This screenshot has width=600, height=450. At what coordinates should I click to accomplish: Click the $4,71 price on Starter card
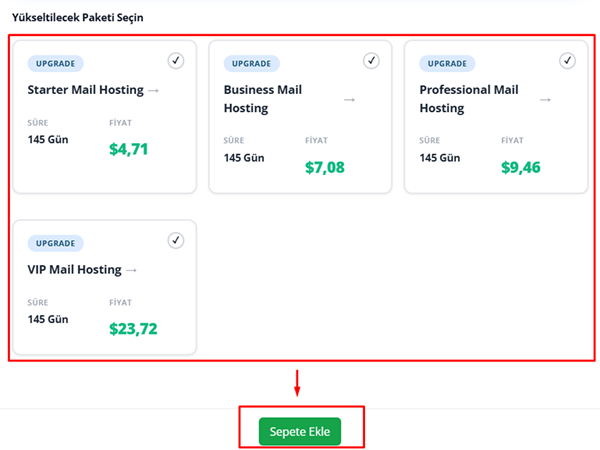[129, 150]
